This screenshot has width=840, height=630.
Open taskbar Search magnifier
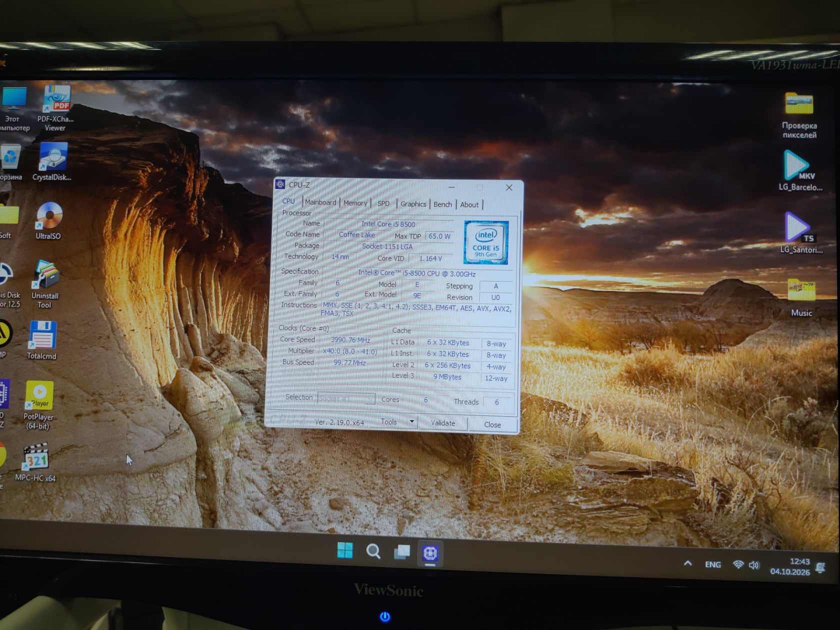pos(373,551)
